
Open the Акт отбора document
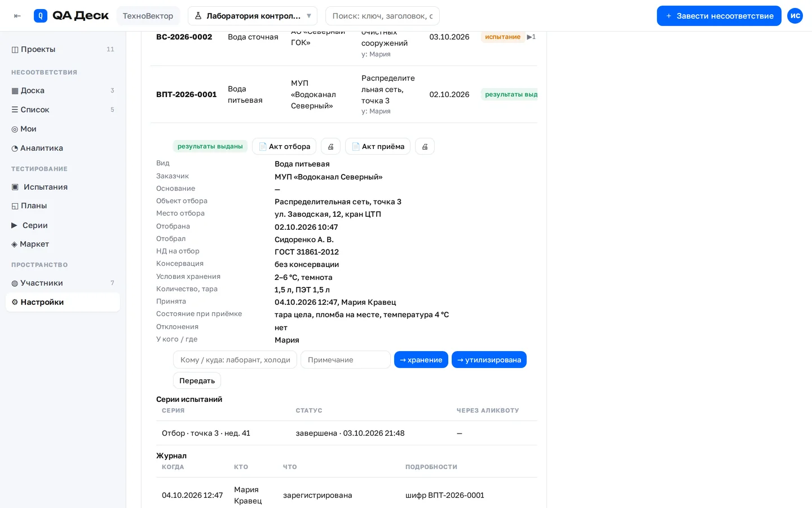pos(284,147)
